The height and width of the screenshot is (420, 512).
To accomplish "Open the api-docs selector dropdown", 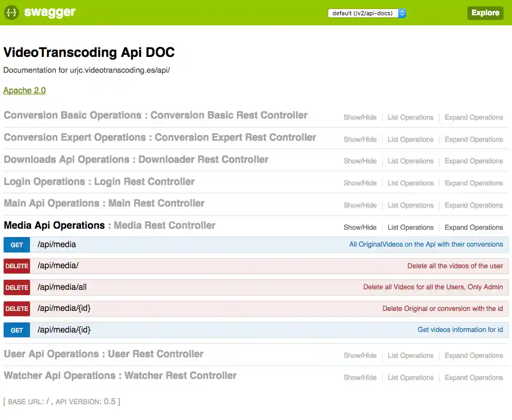I will click(367, 13).
